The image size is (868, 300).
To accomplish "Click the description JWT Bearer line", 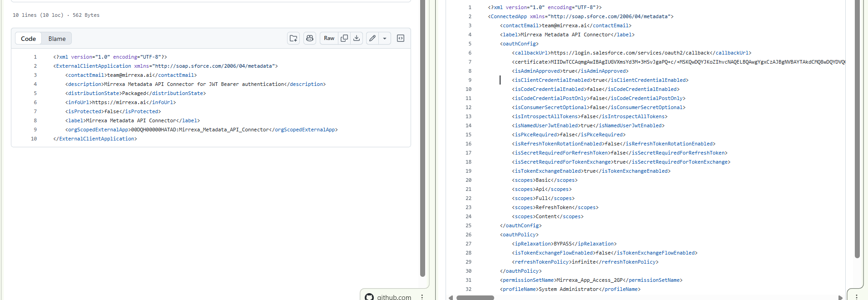I will point(195,84).
